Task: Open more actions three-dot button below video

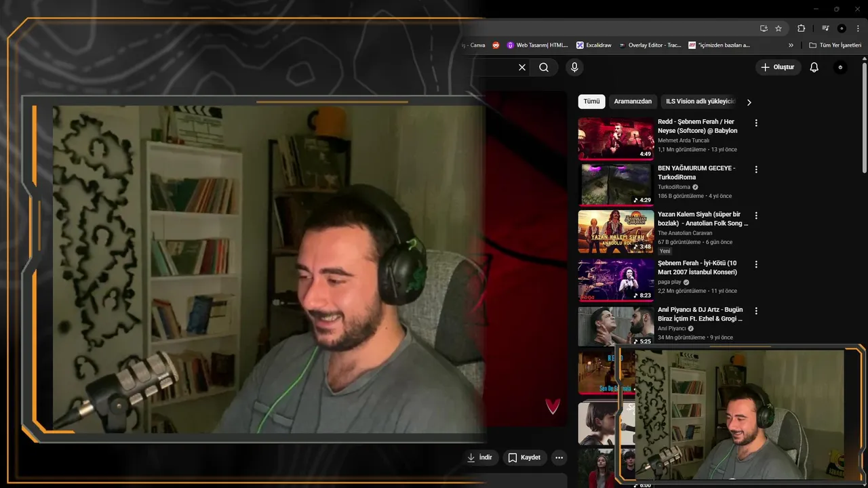Action: [x=559, y=457]
